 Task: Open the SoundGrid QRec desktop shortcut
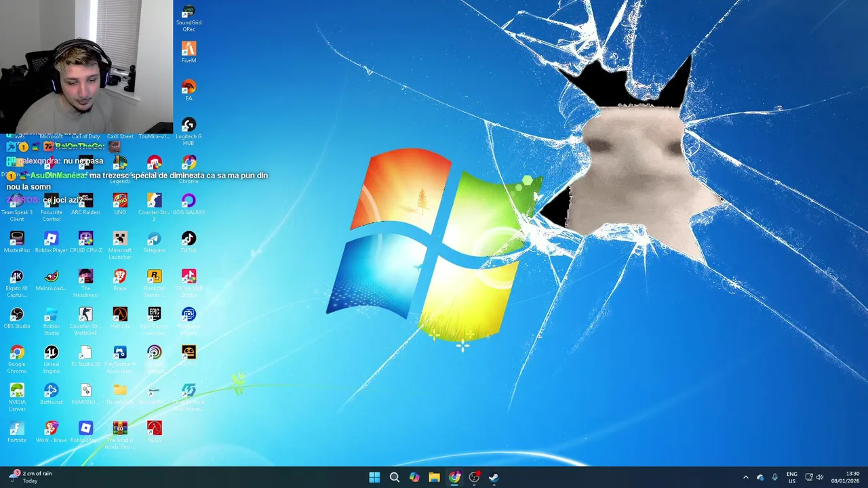(189, 18)
